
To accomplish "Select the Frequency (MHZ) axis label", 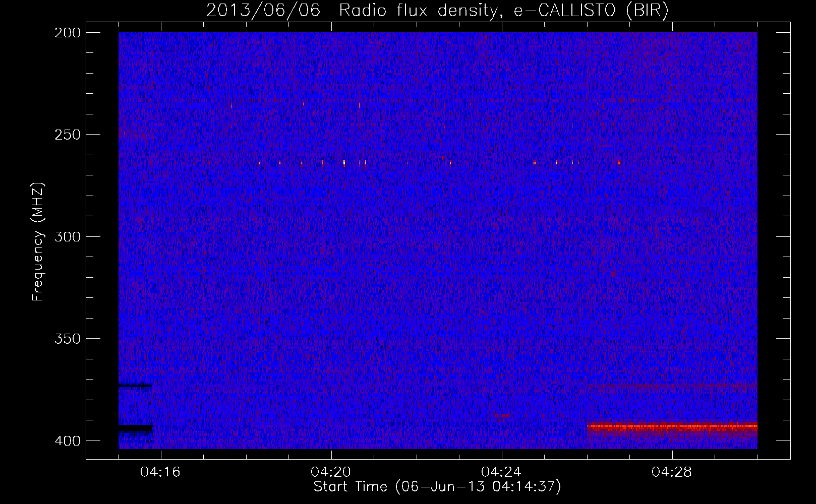I will click(x=38, y=242).
